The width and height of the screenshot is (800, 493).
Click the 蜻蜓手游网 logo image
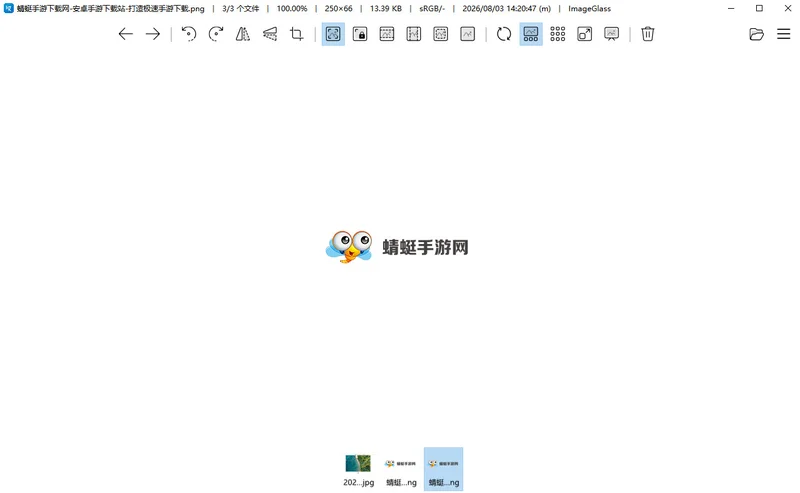tap(397, 247)
